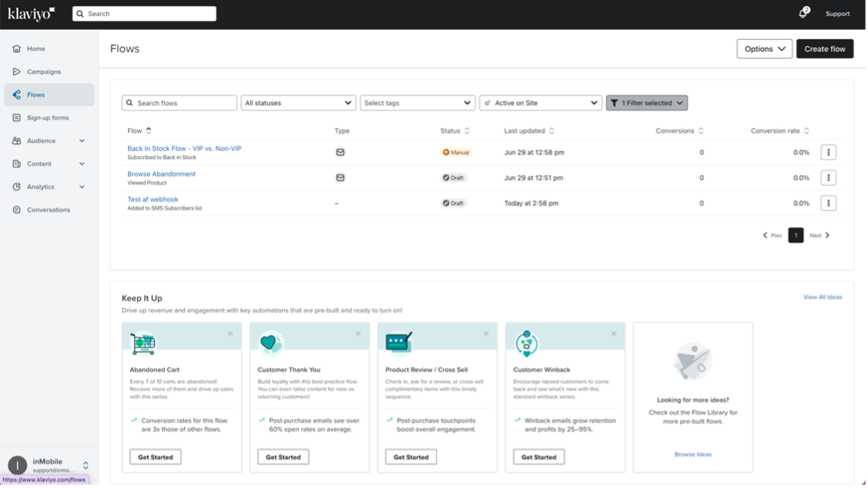Expand the Analytics sidebar section
Screen dimensions: 868x488
pos(82,187)
